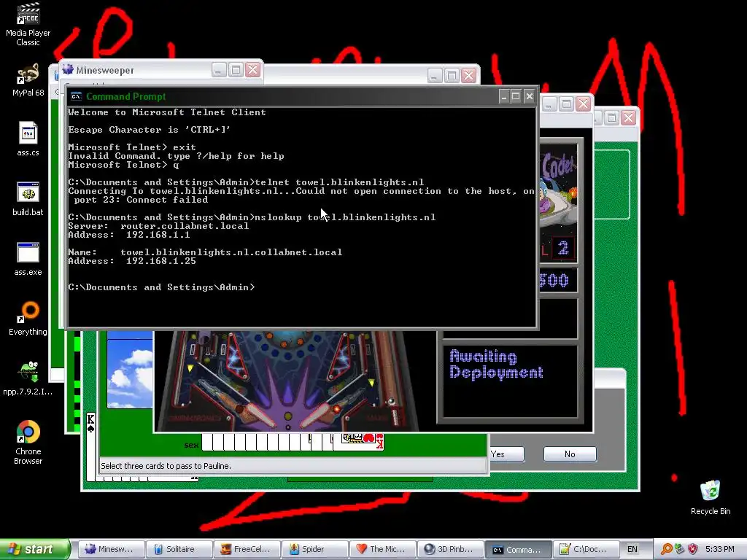The height and width of the screenshot is (560, 747).
Task: Open the Chrone Browser shortcut
Action: coord(28,442)
